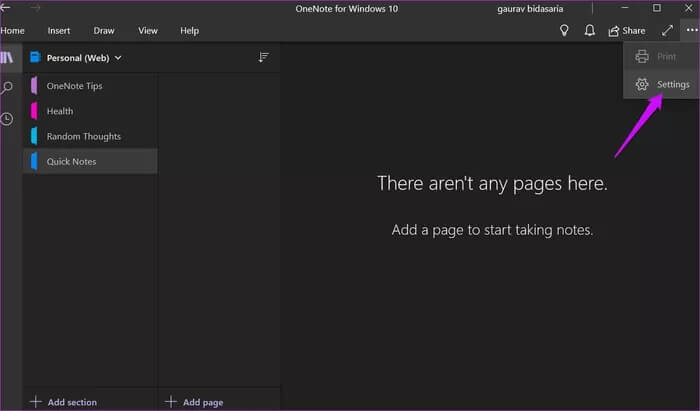
Task: Click the sort pages icon
Action: pos(263,57)
